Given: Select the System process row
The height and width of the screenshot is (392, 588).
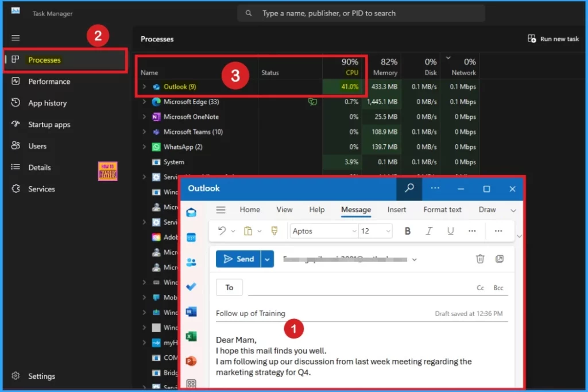Looking at the screenshot, I should click(308, 162).
